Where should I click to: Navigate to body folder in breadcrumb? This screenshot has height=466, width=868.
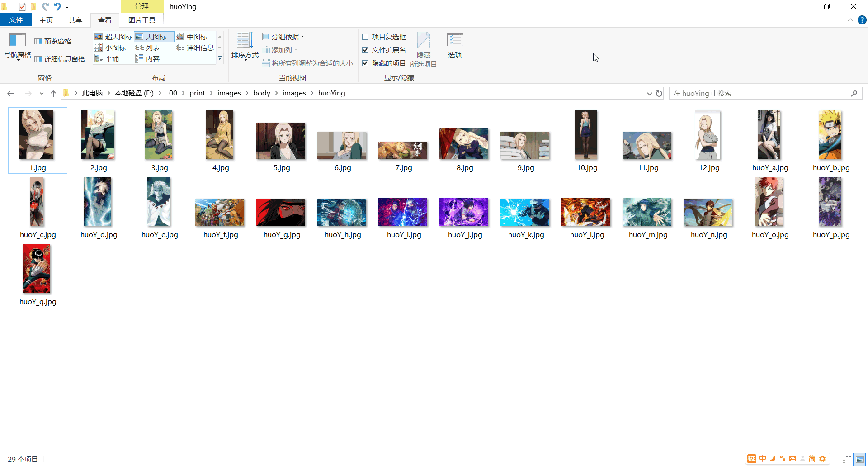261,93
